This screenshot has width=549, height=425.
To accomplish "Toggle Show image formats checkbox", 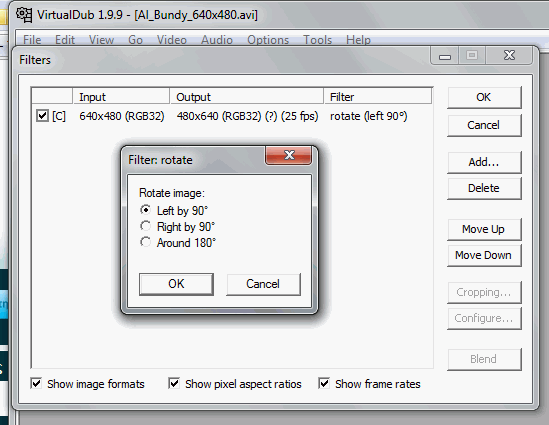I will [x=36, y=384].
